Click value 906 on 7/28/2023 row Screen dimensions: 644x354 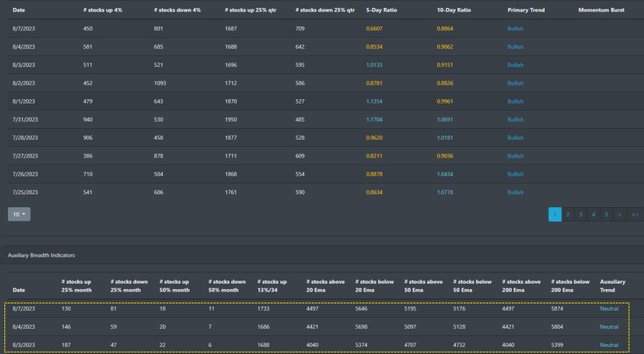[88, 137]
